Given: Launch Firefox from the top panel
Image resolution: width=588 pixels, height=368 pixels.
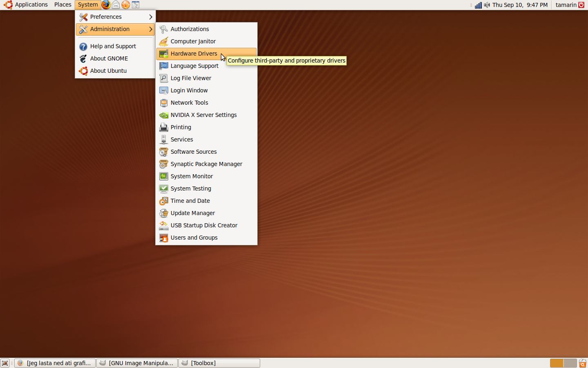Looking at the screenshot, I should tap(106, 5).
